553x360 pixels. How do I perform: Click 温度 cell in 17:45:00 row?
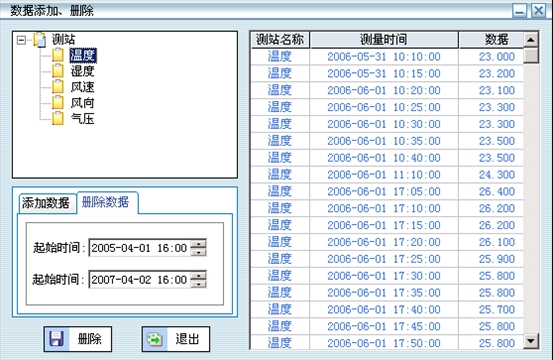click(x=280, y=327)
